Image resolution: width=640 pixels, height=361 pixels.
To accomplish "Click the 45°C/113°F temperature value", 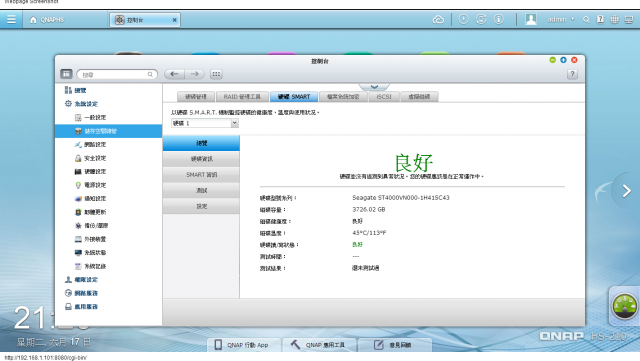I will (x=369, y=233).
